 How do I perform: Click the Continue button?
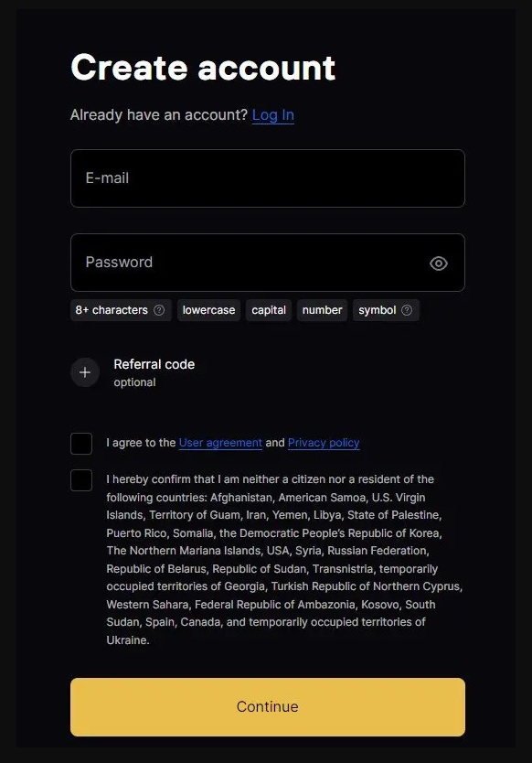pyautogui.click(x=268, y=706)
